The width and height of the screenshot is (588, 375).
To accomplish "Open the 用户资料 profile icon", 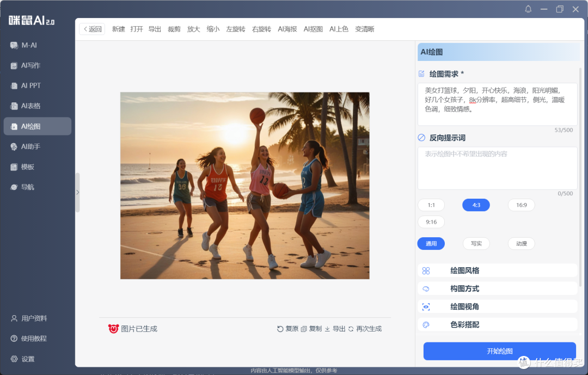I will (14, 318).
